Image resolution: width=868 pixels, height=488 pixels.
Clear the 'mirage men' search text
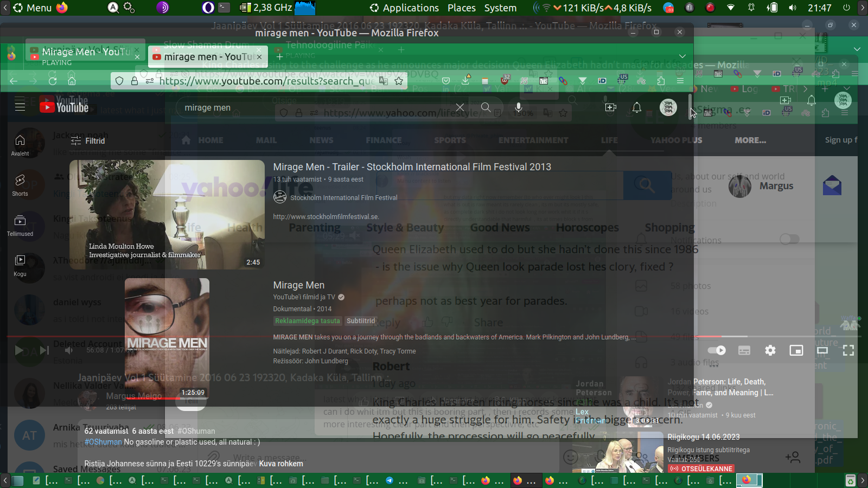460,107
